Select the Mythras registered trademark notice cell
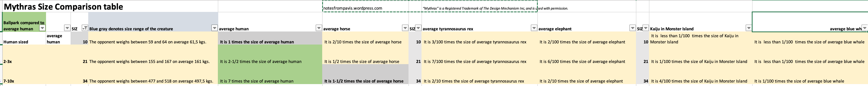This screenshot has height=86, width=868. click(x=495, y=8)
